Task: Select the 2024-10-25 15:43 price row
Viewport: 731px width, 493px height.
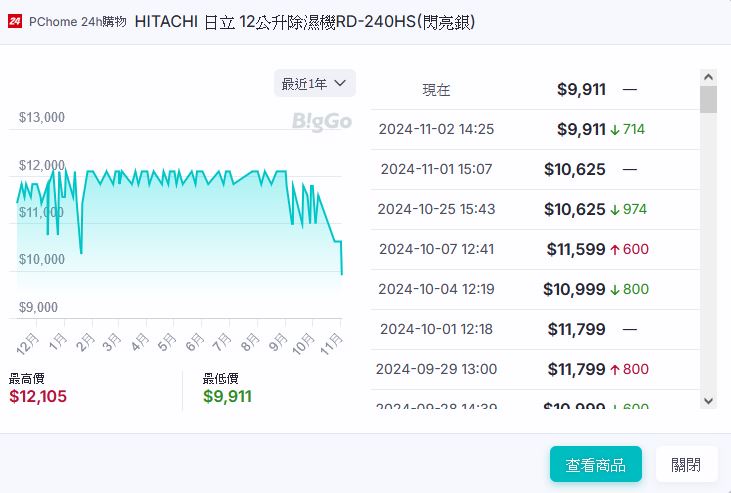Action: pos(436,209)
